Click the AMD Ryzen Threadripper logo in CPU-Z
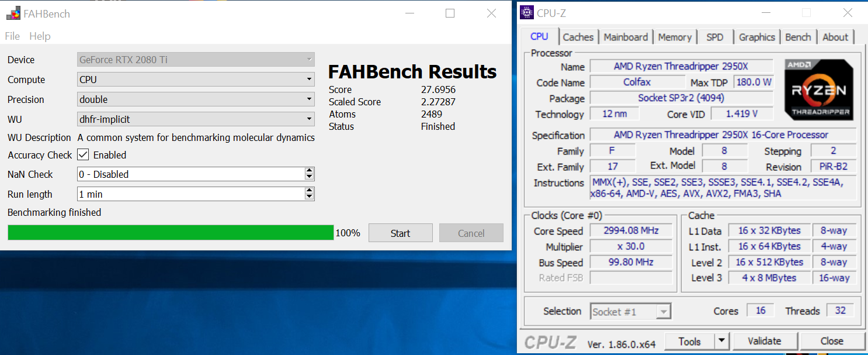The height and width of the screenshot is (355, 868). point(818,90)
